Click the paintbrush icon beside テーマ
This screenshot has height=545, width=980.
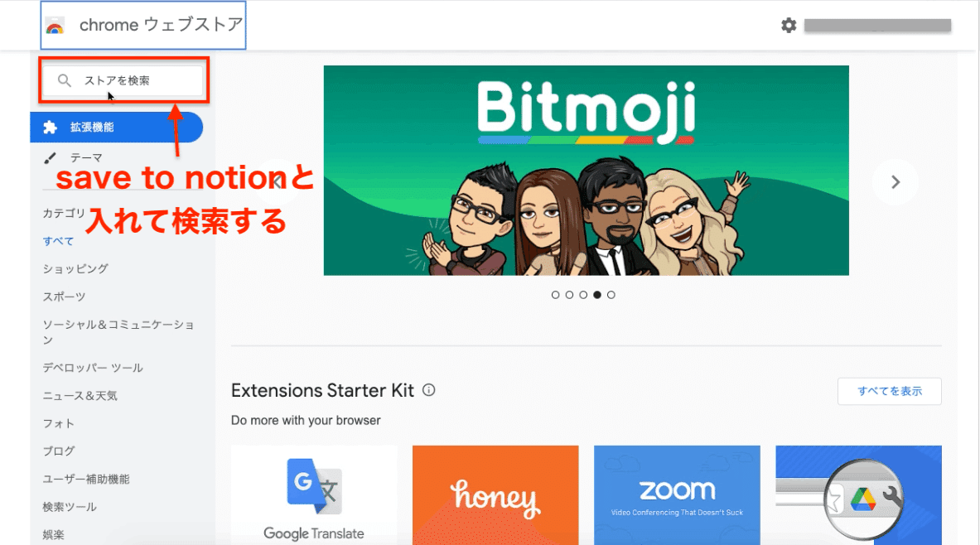[50, 158]
